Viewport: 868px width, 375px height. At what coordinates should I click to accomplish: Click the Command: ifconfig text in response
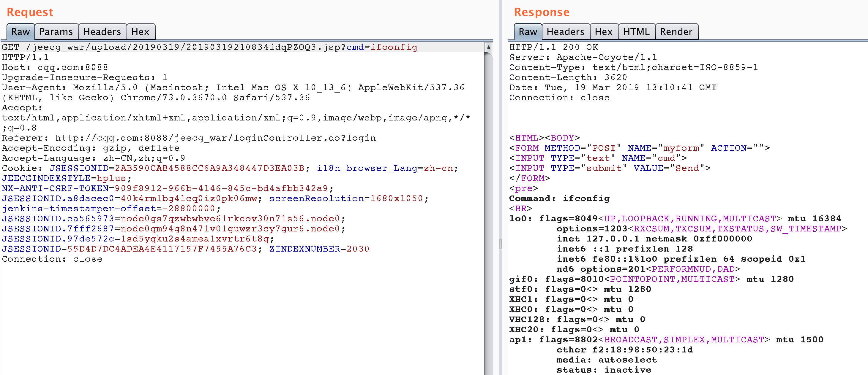tap(559, 198)
